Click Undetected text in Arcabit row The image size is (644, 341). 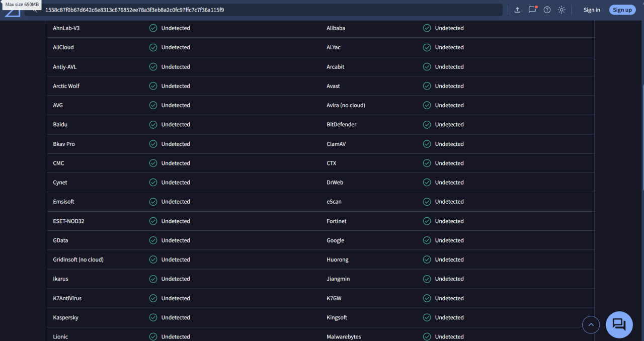tap(449, 67)
